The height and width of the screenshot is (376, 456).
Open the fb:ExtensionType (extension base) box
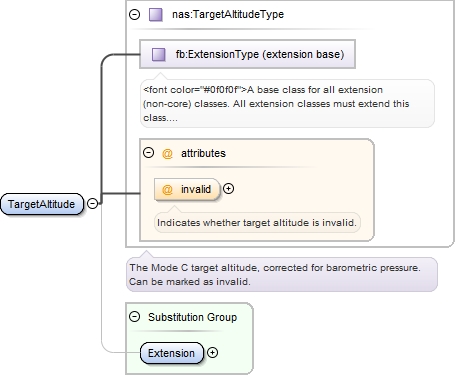247,54
